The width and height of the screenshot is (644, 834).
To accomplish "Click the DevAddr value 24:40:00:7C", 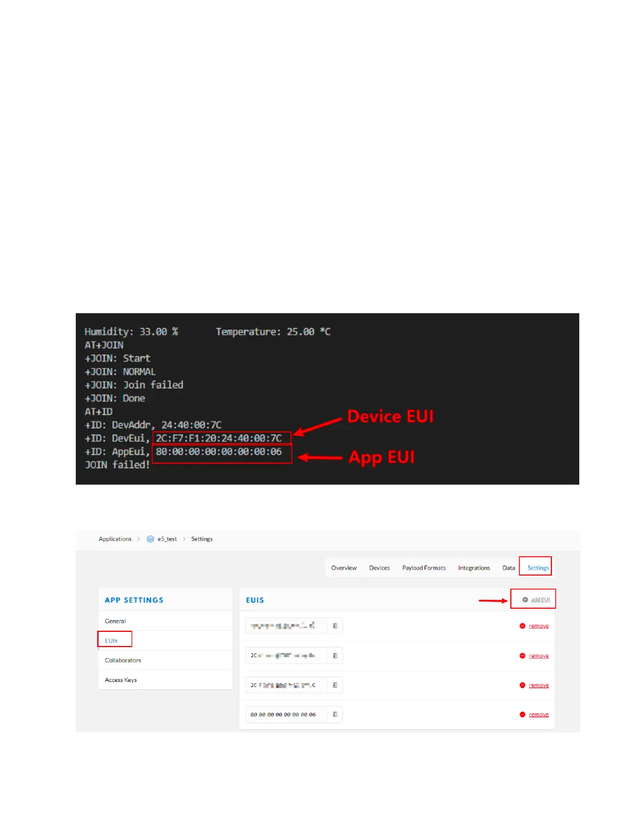I will click(x=192, y=425).
